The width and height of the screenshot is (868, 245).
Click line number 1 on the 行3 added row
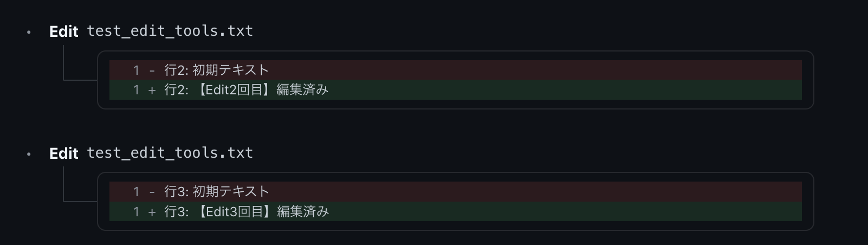136,212
